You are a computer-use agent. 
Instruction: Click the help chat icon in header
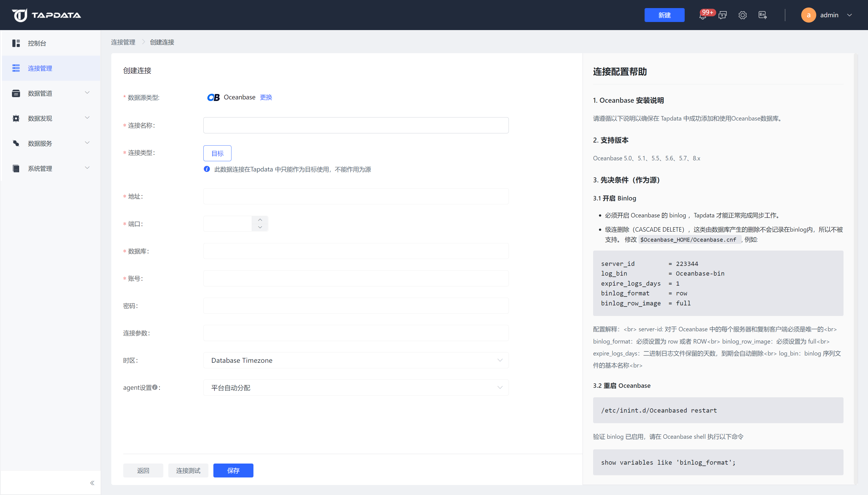point(722,15)
